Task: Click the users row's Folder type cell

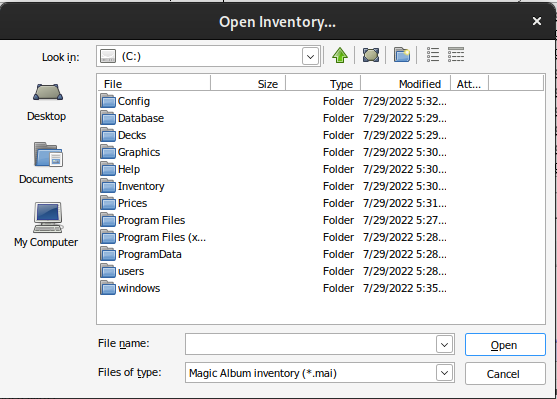Action: (x=338, y=271)
